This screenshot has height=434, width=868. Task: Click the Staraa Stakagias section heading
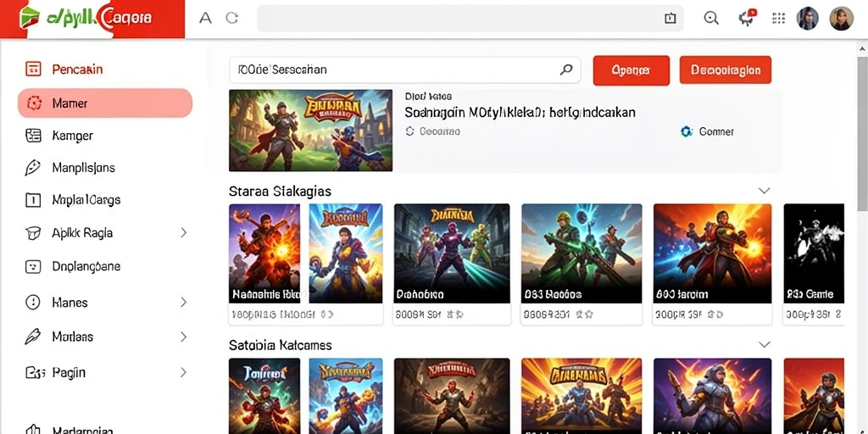point(280,191)
